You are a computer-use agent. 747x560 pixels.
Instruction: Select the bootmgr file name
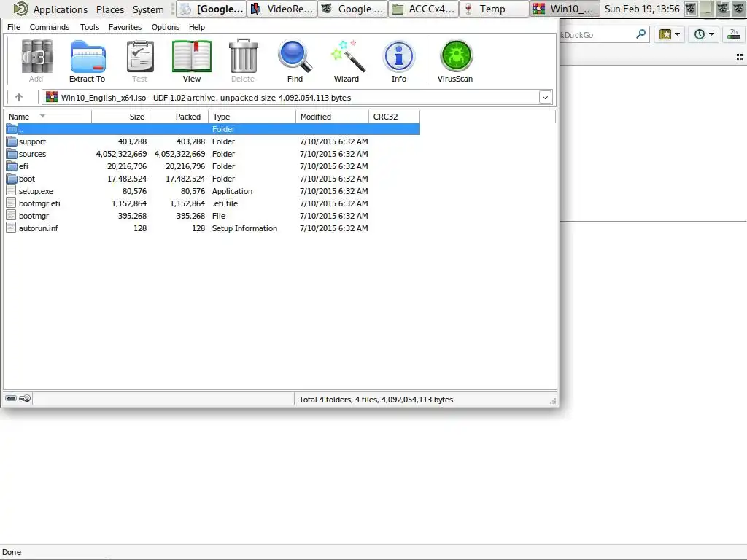click(34, 216)
